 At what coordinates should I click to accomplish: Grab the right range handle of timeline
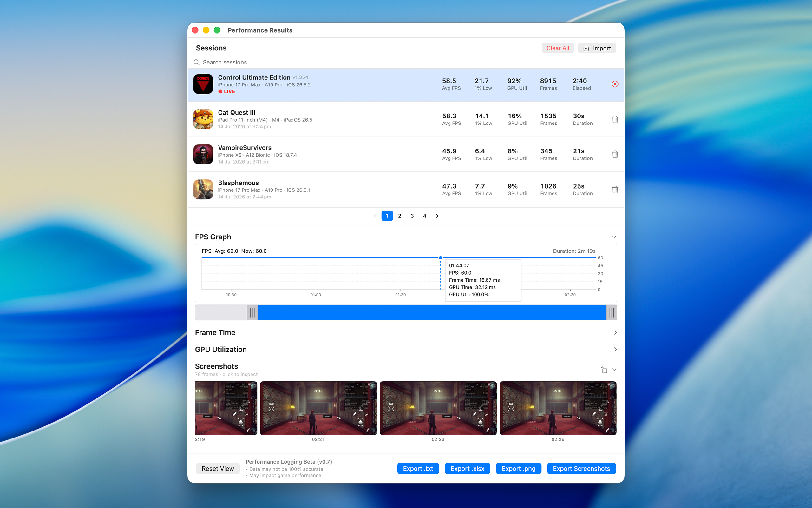pyautogui.click(x=611, y=312)
